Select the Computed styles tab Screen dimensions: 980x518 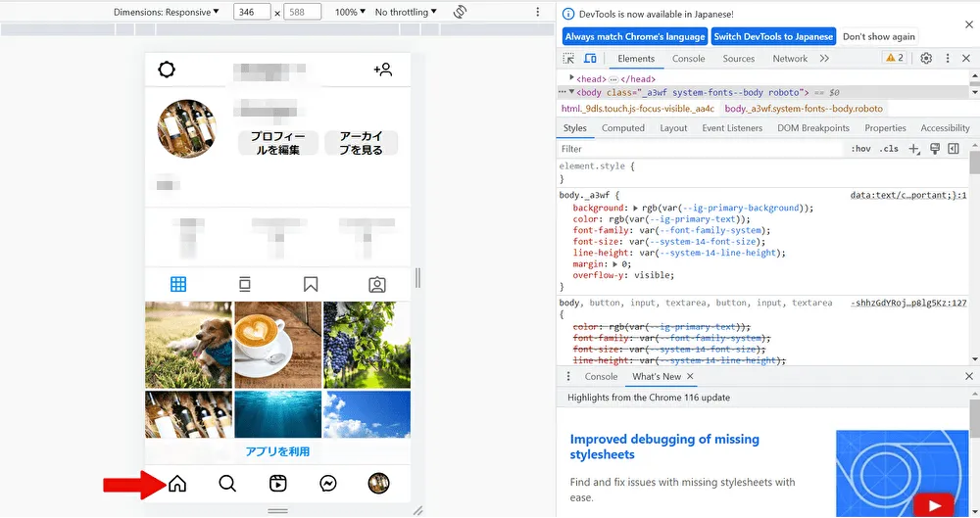623,128
